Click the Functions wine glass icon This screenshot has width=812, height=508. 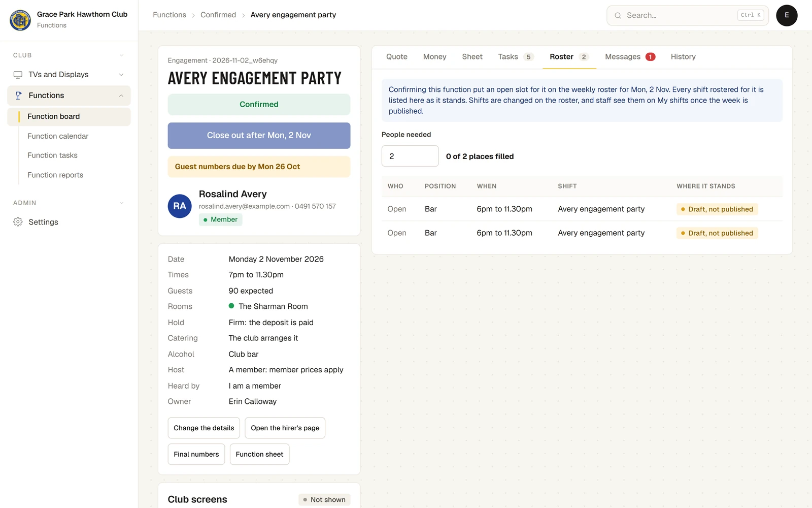coord(18,96)
